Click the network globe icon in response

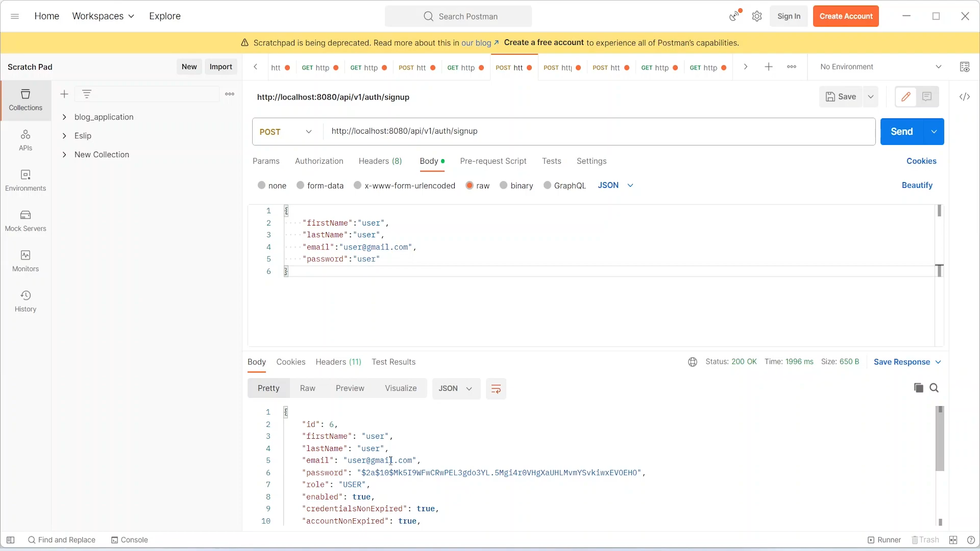click(693, 362)
